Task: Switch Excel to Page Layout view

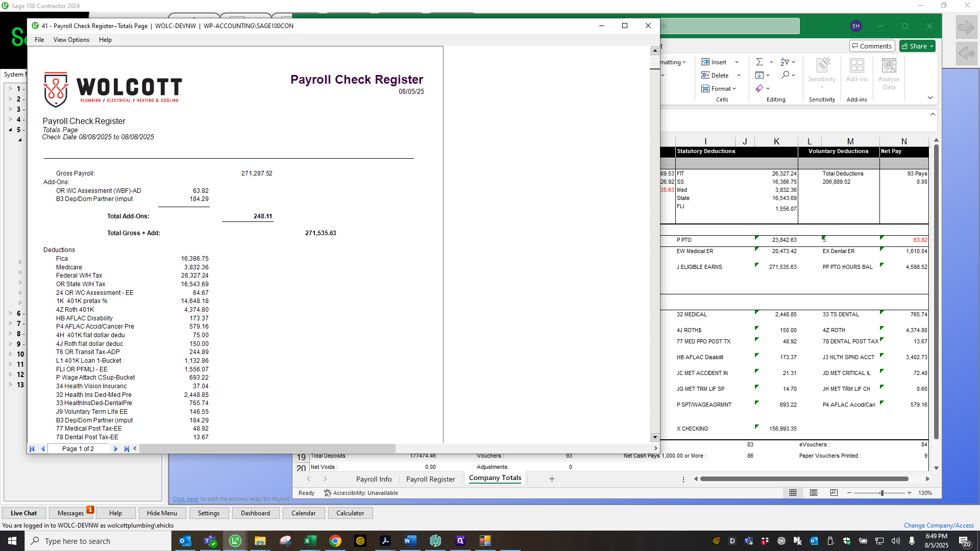Action: (x=814, y=493)
